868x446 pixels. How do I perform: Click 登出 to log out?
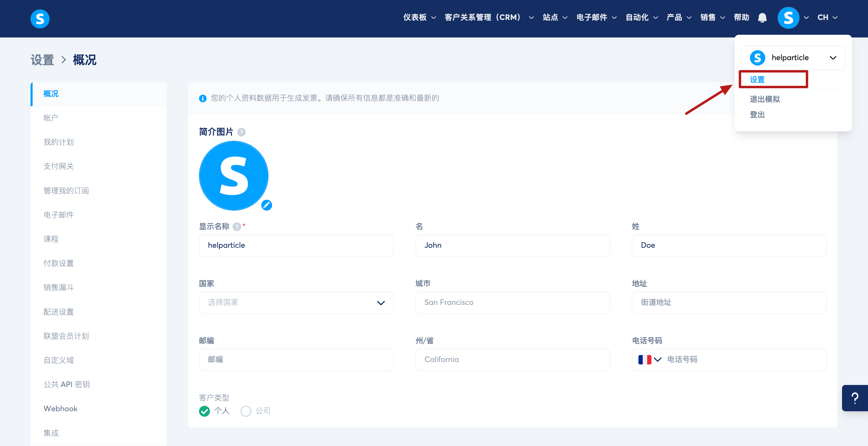(757, 115)
